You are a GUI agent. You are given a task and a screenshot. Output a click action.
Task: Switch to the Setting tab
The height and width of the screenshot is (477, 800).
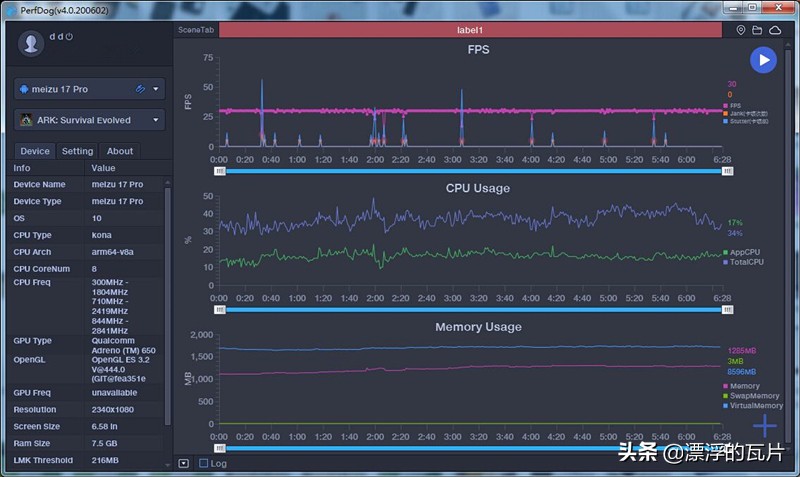click(78, 151)
